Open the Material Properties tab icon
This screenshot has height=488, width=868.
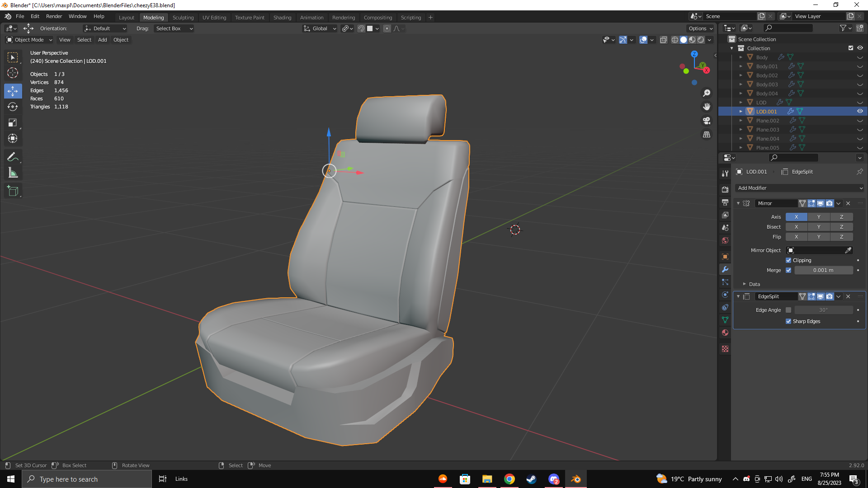725,333
